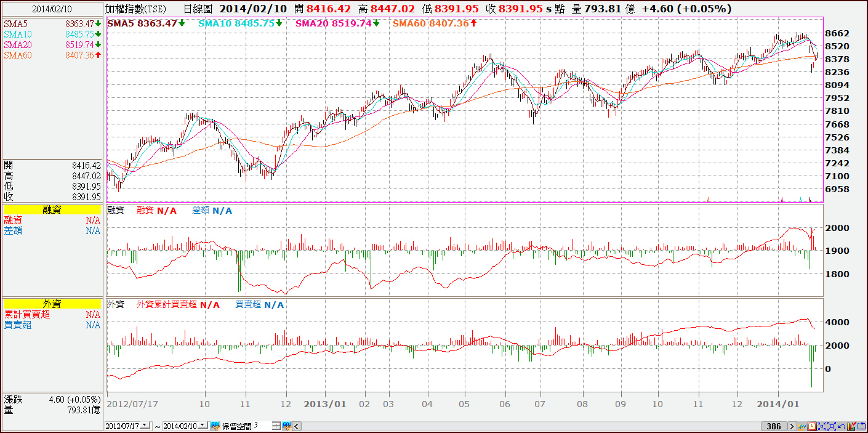Adjust the 保留空間 spinner control
Screen dimensions: 868x433
coord(276,426)
